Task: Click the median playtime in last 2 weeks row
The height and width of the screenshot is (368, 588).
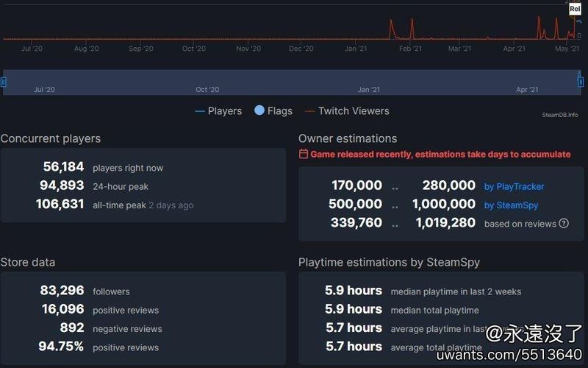Action: pyautogui.click(x=423, y=291)
